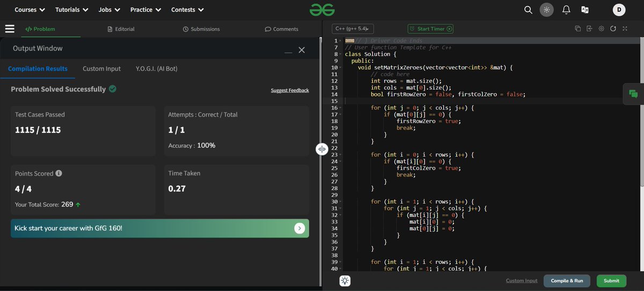644x291 pixels.
Task: Click the Accuracy : 100% text
Action: coord(192,145)
